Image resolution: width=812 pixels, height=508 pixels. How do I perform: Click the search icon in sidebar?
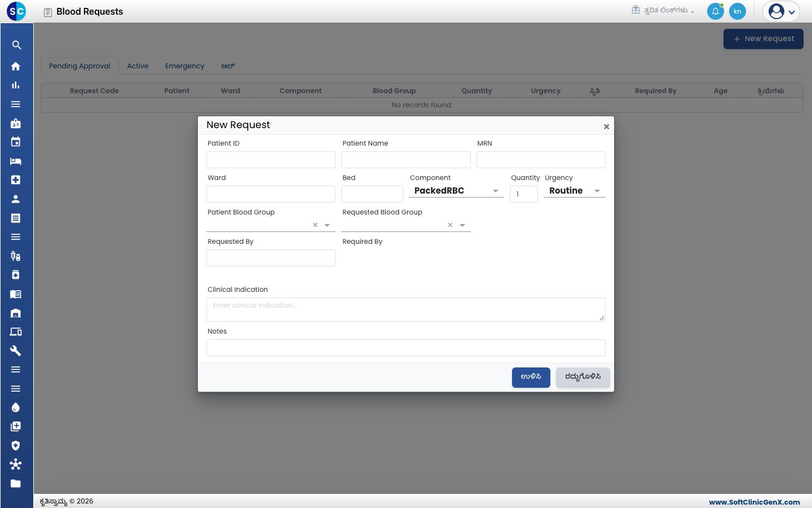pyautogui.click(x=16, y=45)
